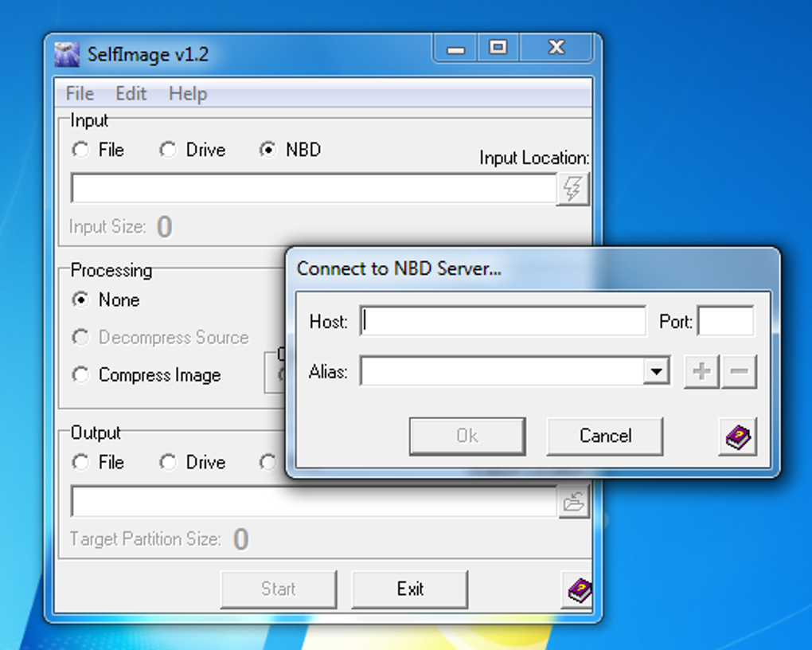This screenshot has height=650, width=812.
Task: Click the lightning bolt NBD connect icon
Action: [572, 189]
